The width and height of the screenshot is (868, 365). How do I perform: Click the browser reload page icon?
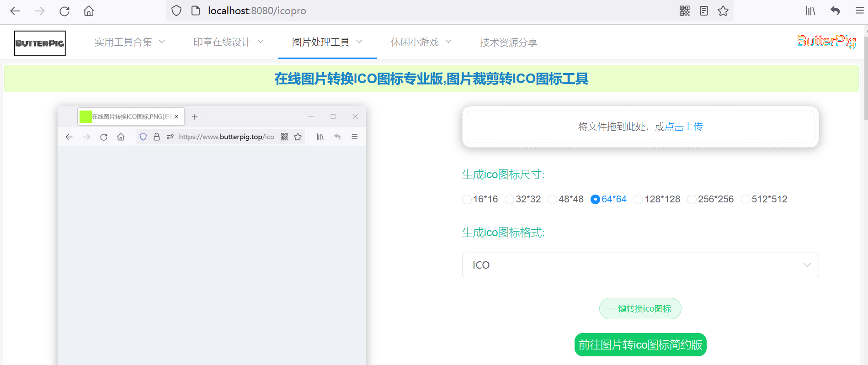[x=64, y=11]
